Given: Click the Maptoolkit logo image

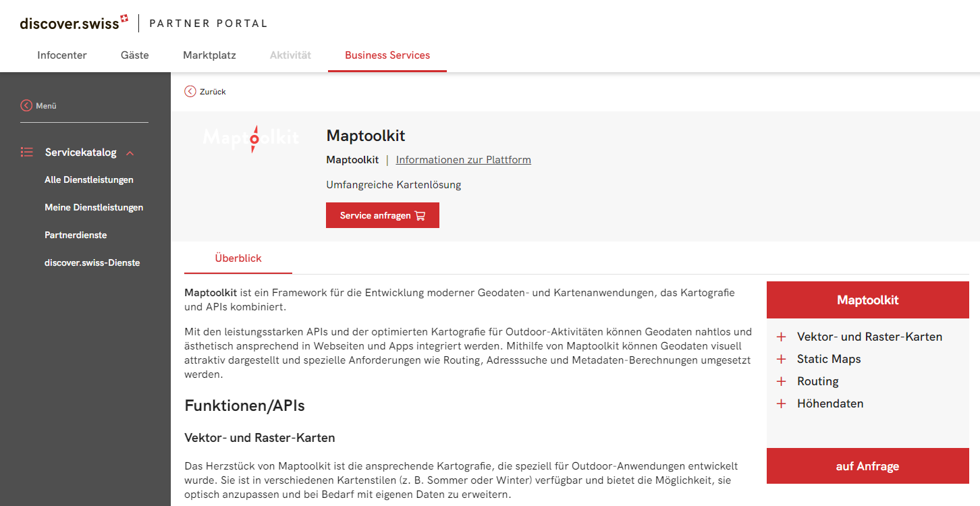Looking at the screenshot, I should [x=250, y=138].
